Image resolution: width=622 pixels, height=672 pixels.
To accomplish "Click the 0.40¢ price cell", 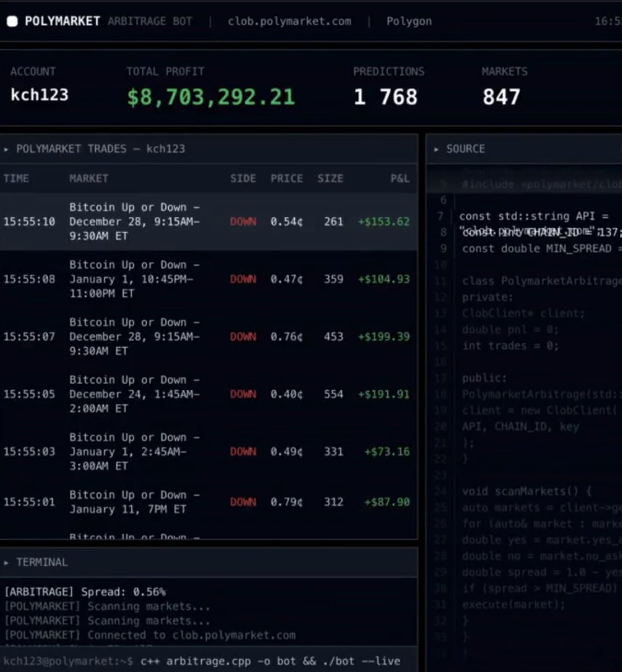I will click(286, 394).
